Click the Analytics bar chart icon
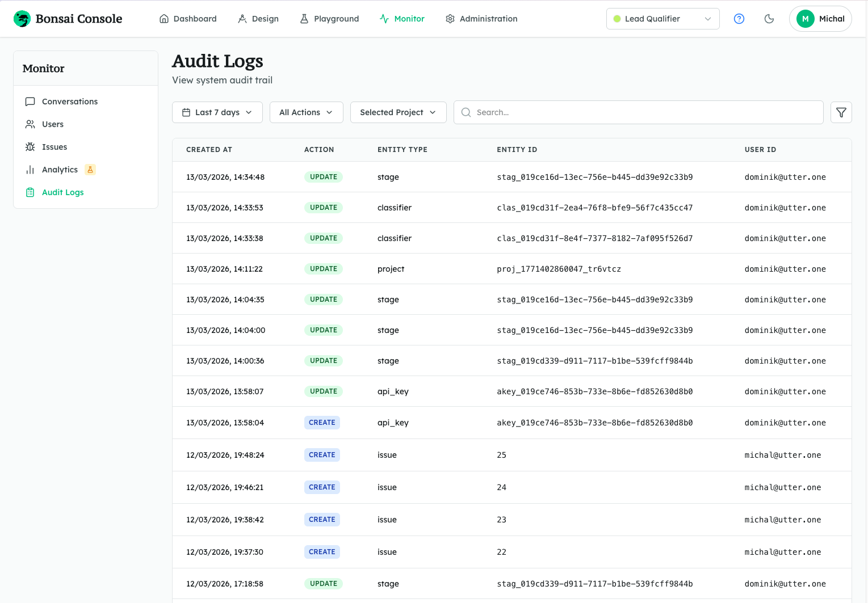The width and height of the screenshot is (868, 603). (30, 170)
